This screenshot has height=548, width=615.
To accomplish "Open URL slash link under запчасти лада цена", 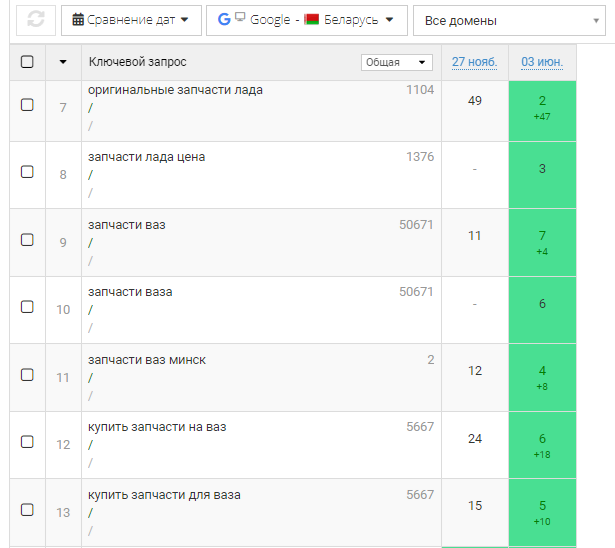I will click(x=91, y=175).
